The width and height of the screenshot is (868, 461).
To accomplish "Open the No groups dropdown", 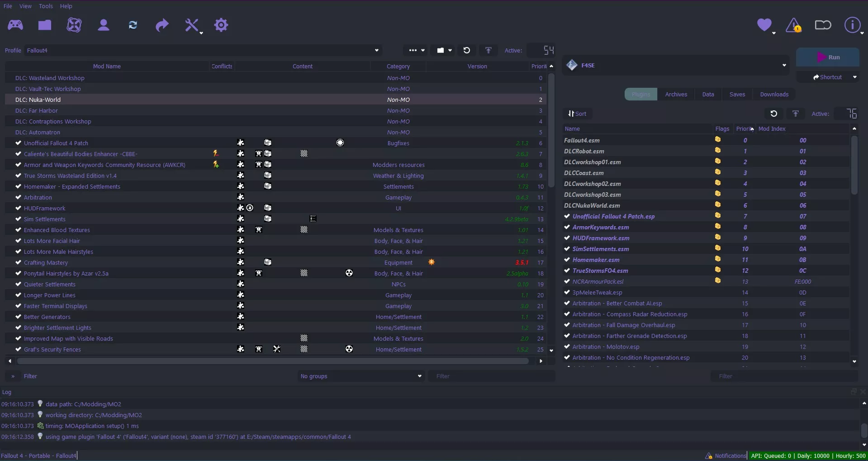I will 361,376.
